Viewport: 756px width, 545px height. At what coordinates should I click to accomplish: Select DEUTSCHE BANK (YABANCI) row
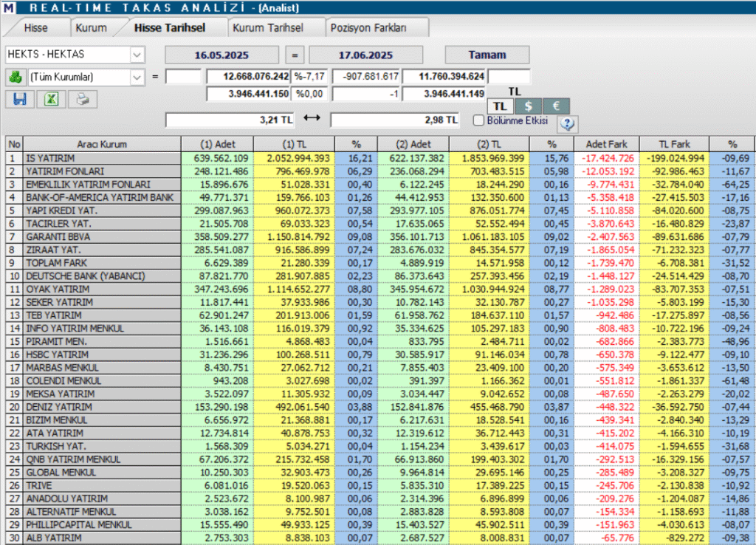pyautogui.click(x=380, y=276)
